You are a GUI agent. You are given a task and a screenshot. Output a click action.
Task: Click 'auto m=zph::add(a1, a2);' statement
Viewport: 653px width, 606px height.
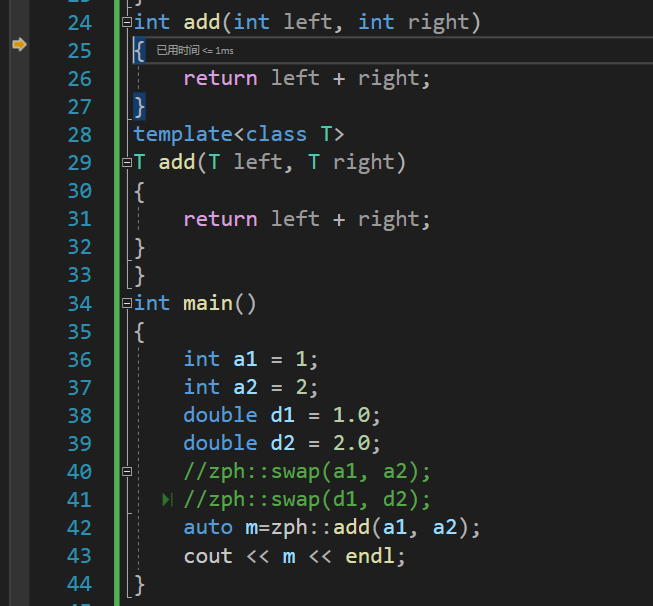[332, 528]
